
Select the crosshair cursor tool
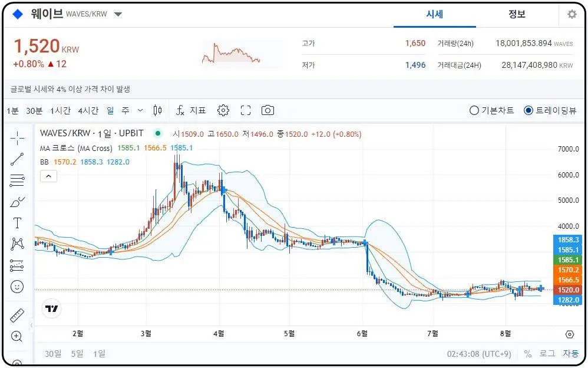(17, 138)
